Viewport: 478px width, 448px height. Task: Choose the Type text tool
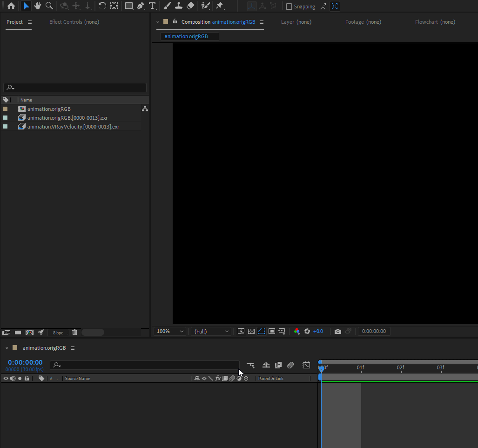[x=152, y=6]
